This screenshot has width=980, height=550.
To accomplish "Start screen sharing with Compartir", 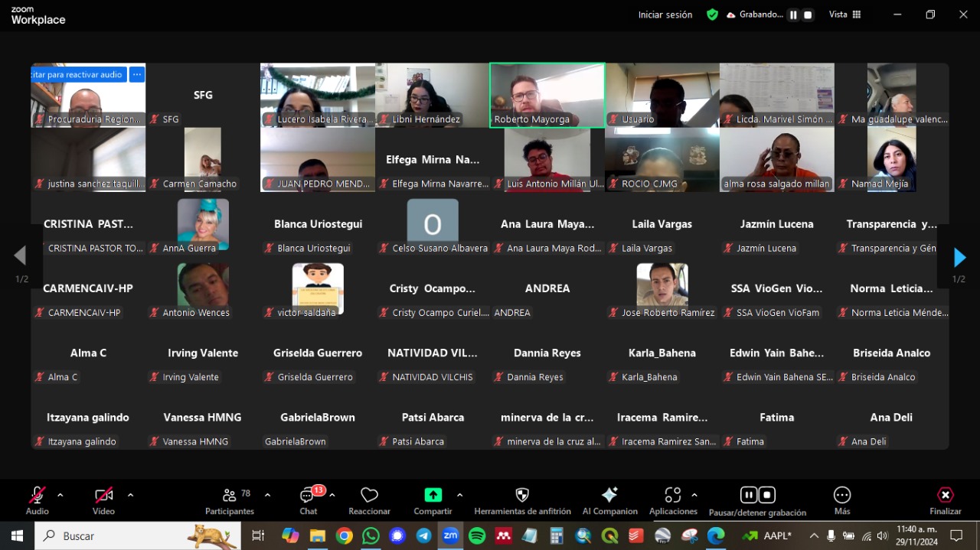I will pos(433,500).
